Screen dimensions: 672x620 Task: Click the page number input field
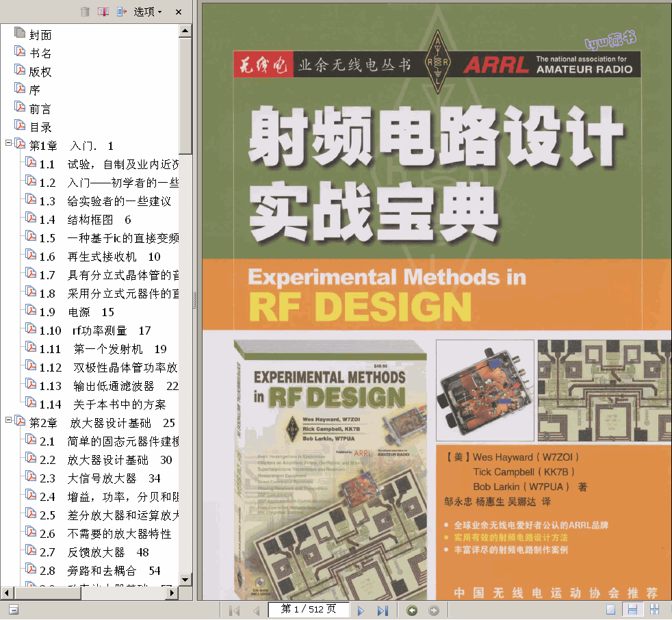[308, 609]
